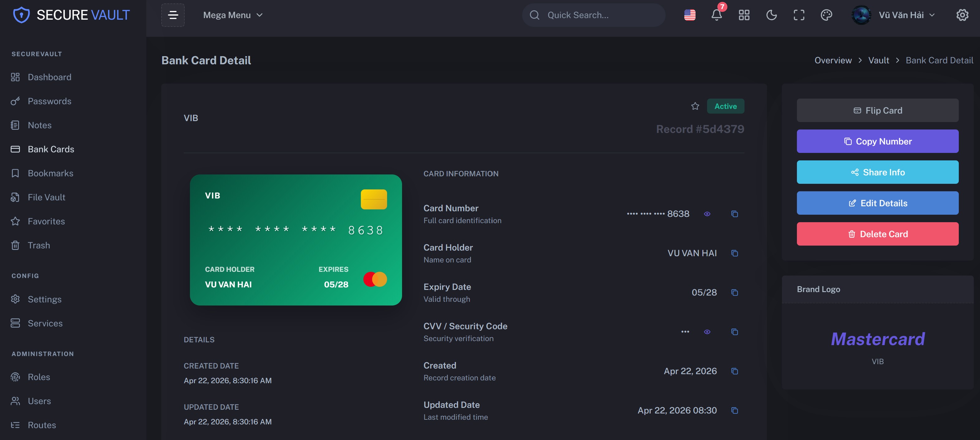Click the Favorites star sidebar icon
The width and height of the screenshot is (980, 440).
tap(15, 221)
